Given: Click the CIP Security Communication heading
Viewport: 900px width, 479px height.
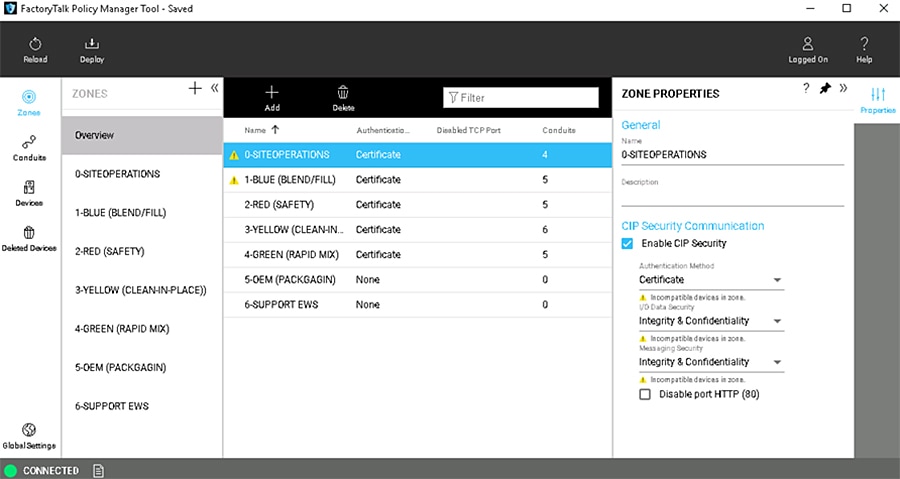Looking at the screenshot, I should 693,226.
